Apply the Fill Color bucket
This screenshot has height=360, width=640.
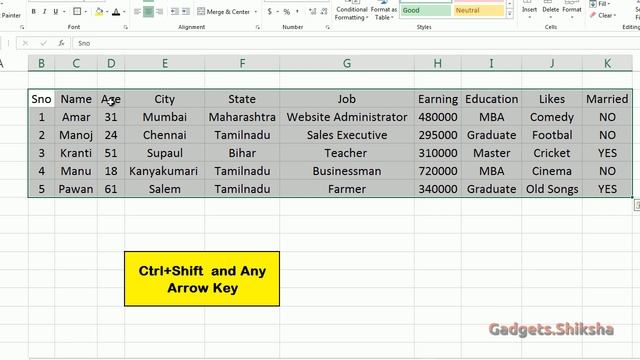[x=99, y=12]
